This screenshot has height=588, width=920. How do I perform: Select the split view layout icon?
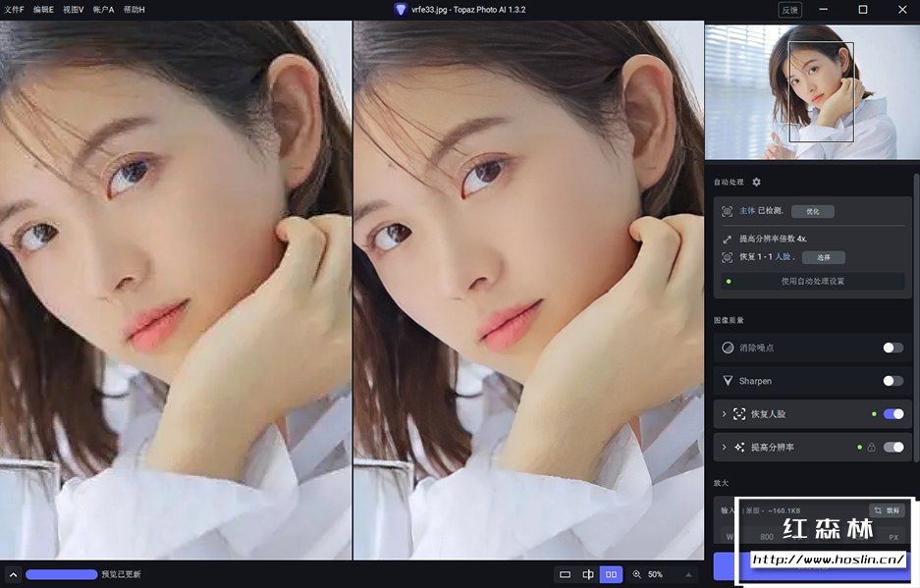point(588,574)
